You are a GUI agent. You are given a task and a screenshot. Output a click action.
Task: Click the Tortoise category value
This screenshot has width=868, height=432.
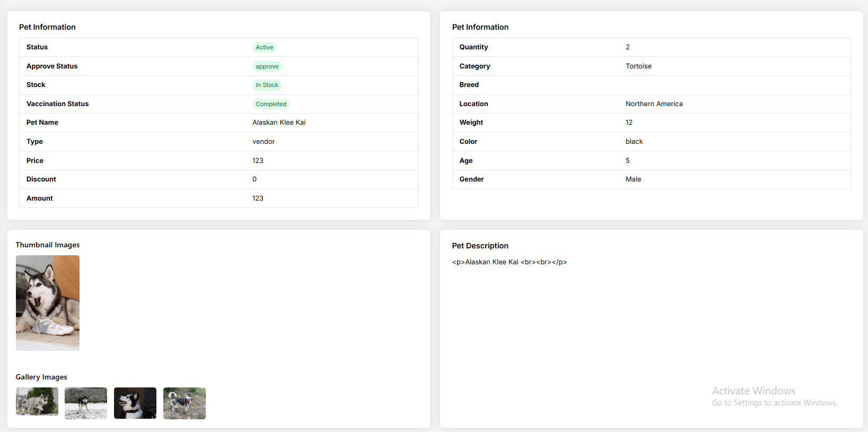(638, 66)
